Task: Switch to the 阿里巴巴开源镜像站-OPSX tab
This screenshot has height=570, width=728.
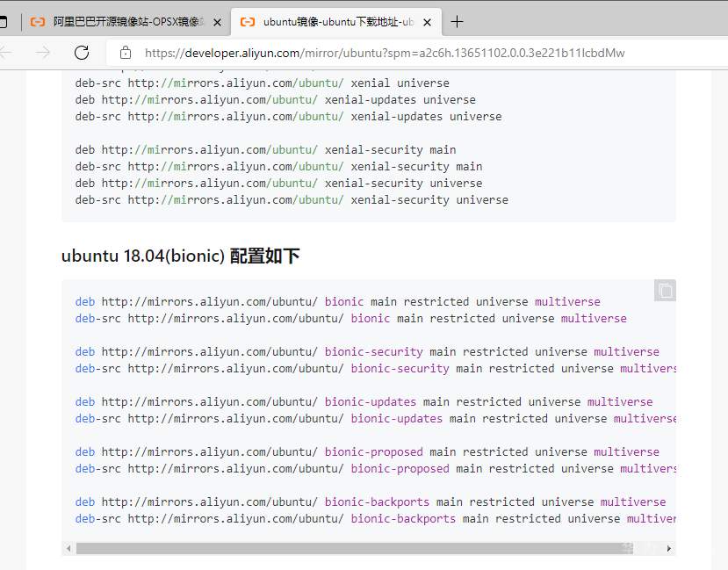Action: [126, 22]
